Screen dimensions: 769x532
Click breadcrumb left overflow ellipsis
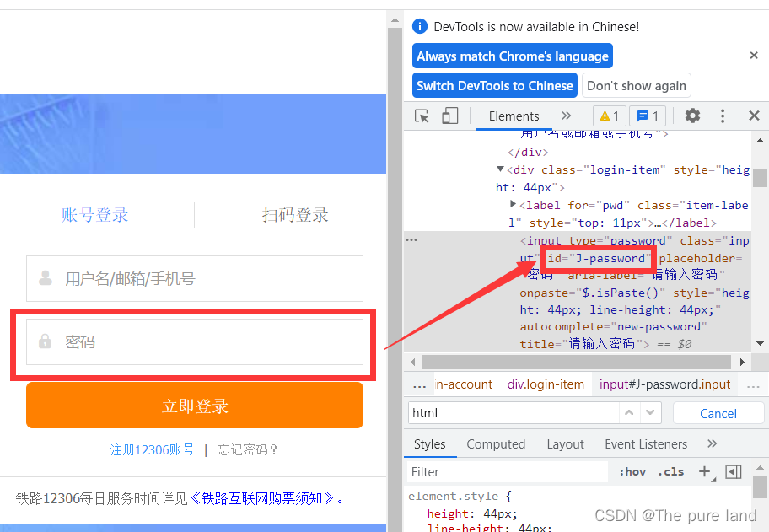click(420, 386)
